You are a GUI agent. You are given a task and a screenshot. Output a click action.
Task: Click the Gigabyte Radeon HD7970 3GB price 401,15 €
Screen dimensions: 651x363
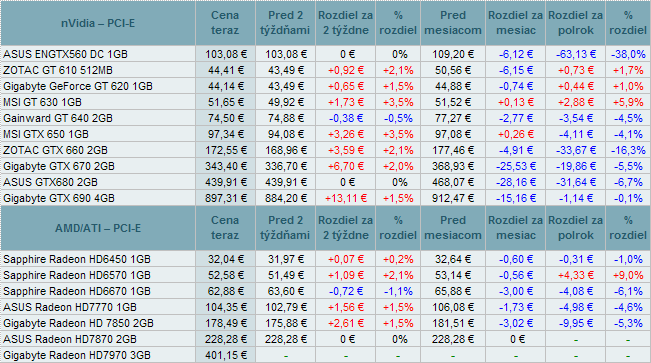tap(226, 355)
